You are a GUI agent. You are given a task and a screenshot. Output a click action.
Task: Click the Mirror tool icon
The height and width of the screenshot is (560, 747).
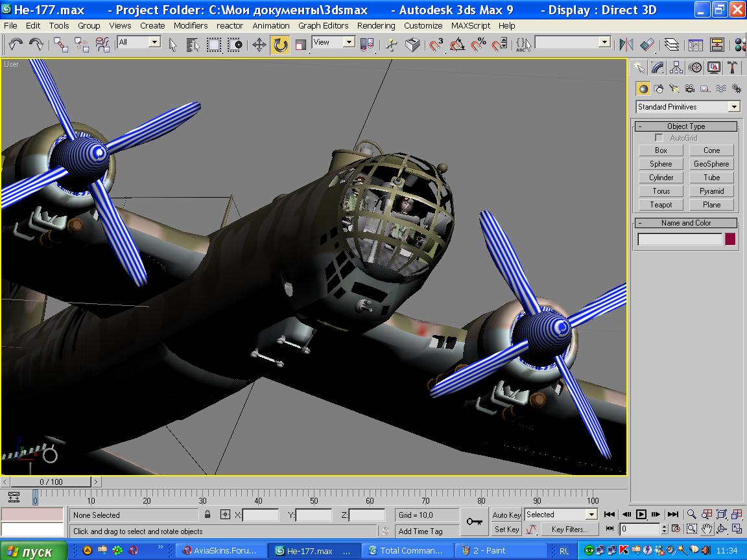[x=626, y=45]
